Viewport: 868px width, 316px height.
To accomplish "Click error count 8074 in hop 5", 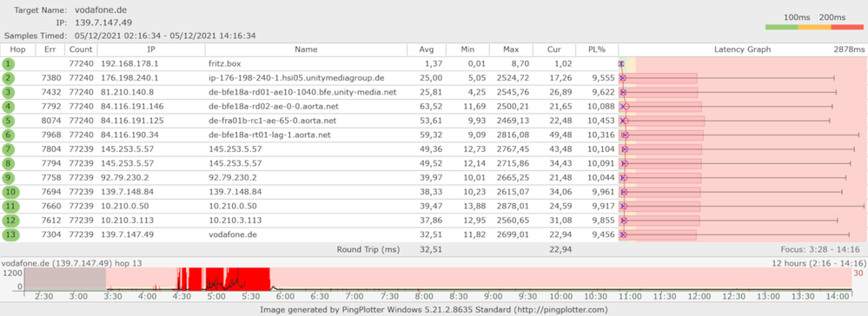I will (x=50, y=121).
